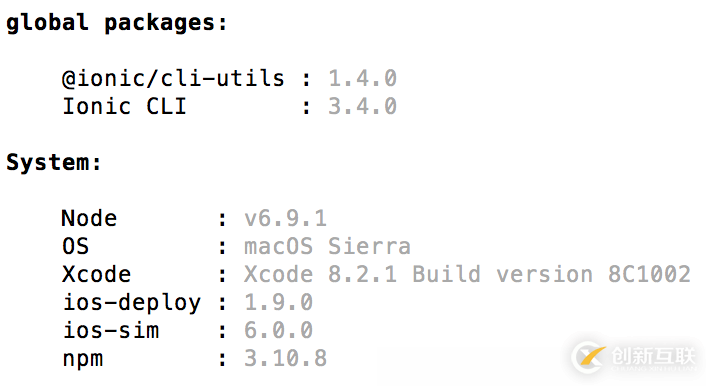The width and height of the screenshot is (706, 386).
Task: Click the ios-sim label
Action: click(111, 330)
